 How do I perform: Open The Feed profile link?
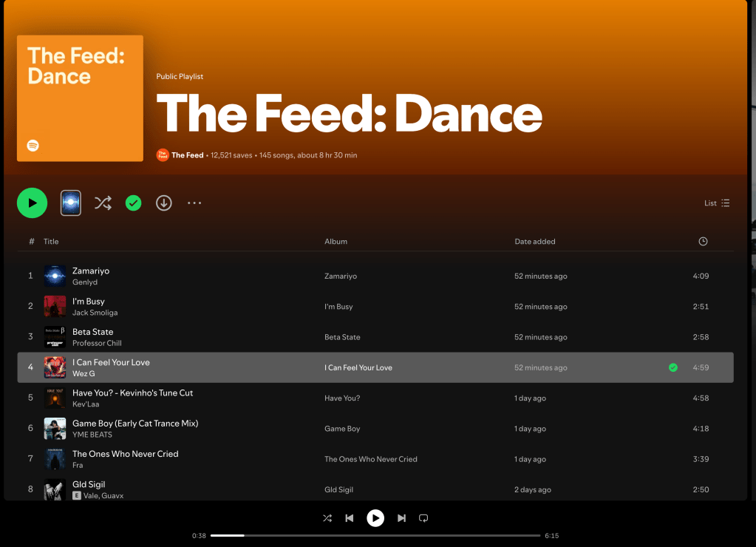[188, 155]
